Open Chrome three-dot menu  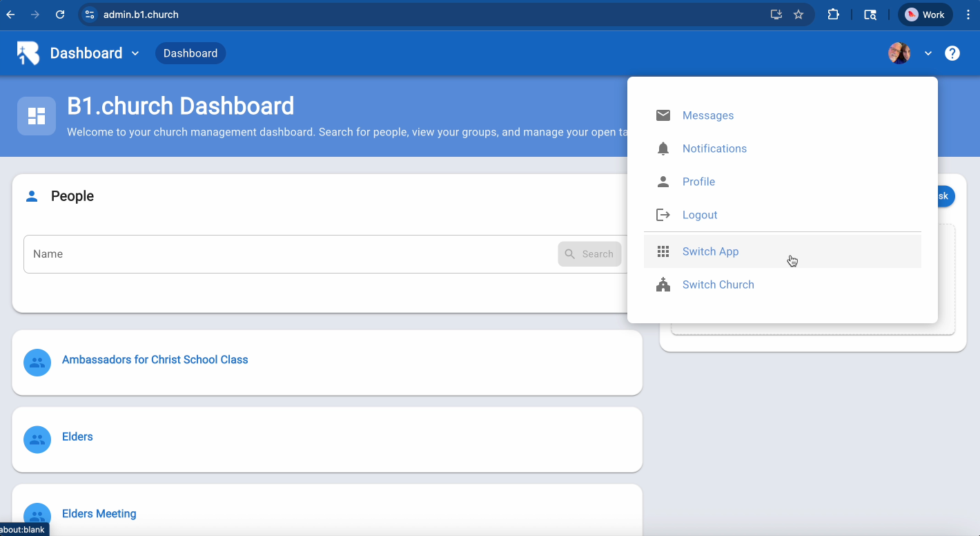[x=968, y=15]
